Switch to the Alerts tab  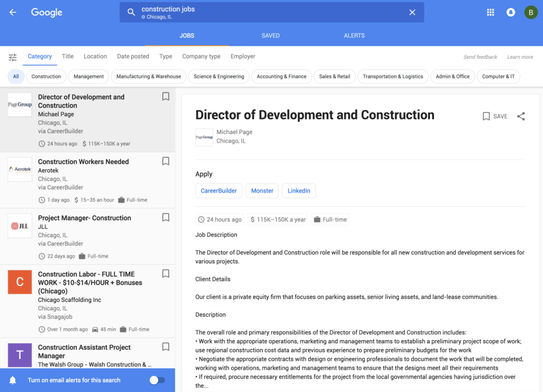354,36
